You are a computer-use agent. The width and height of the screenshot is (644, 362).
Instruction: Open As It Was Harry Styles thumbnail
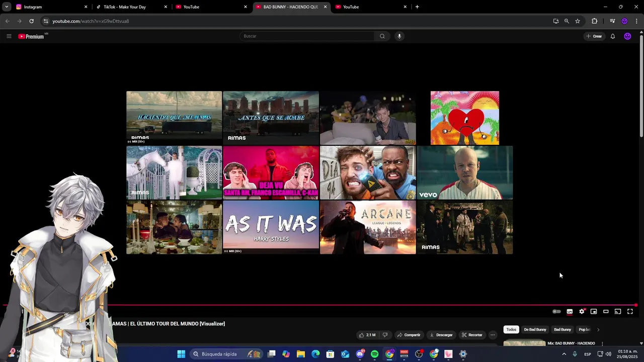pyautogui.click(x=271, y=227)
